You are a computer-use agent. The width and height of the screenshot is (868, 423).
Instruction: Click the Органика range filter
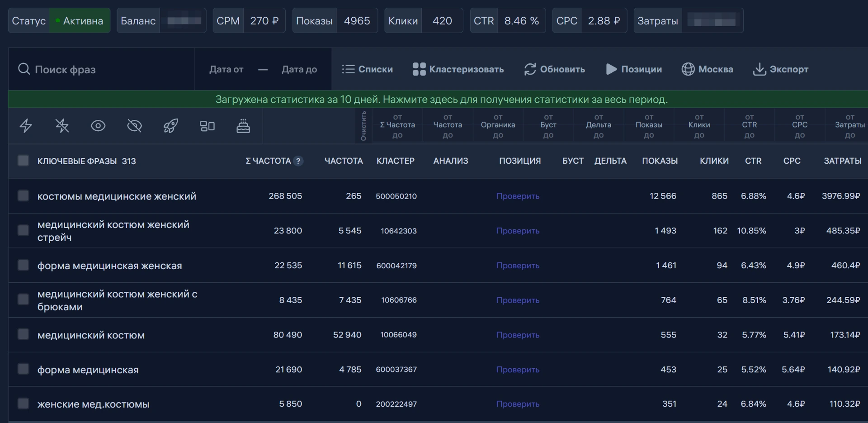(x=498, y=126)
